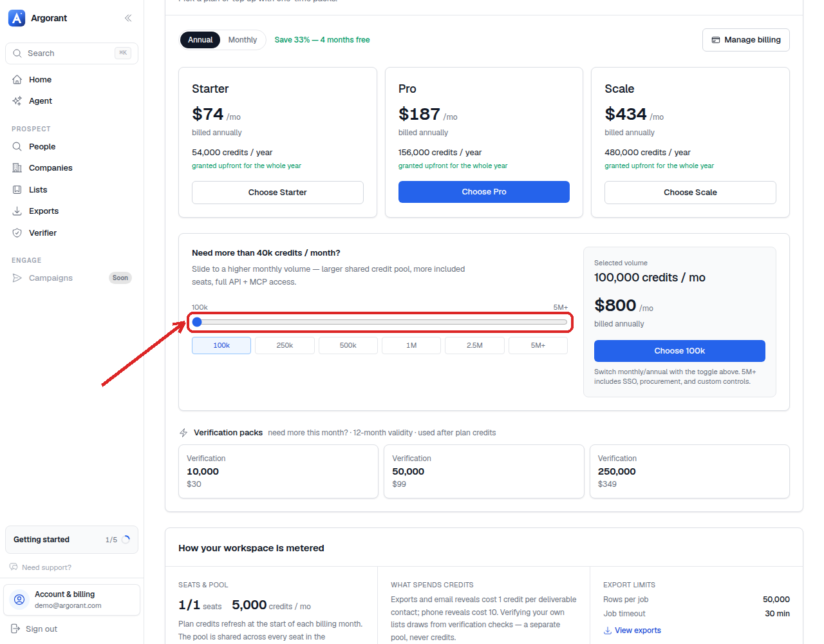The height and width of the screenshot is (644, 824).
Task: Go to People in sidebar
Action: [71, 147]
